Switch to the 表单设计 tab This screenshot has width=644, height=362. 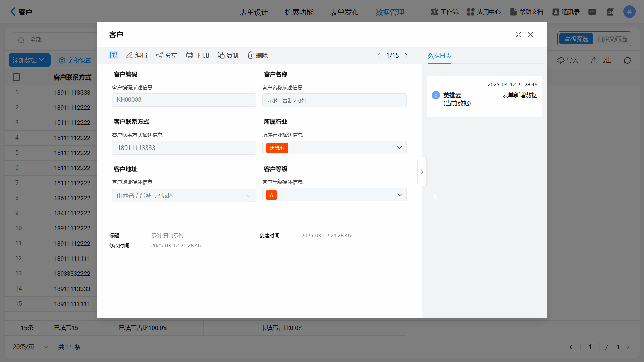[254, 12]
